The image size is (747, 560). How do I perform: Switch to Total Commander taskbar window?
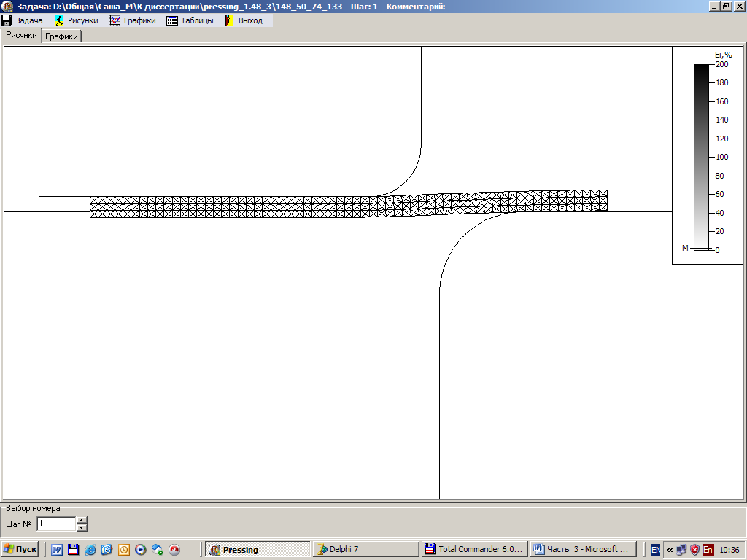(473, 549)
